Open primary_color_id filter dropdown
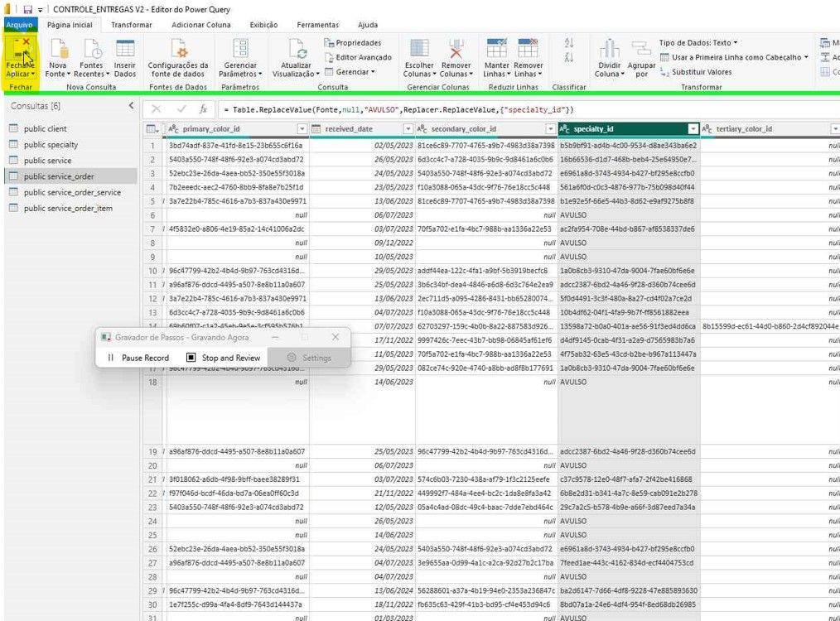840x621 pixels. point(302,129)
